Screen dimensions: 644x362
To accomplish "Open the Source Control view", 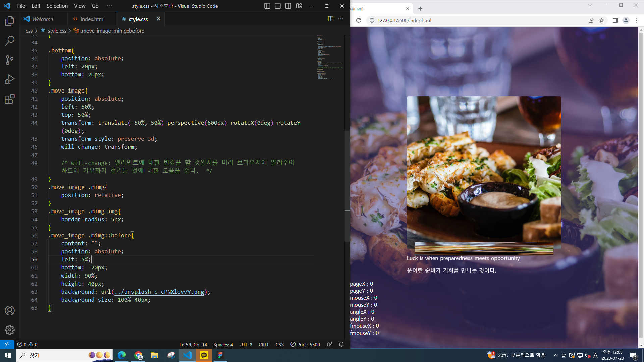I will pyautogui.click(x=10, y=60).
